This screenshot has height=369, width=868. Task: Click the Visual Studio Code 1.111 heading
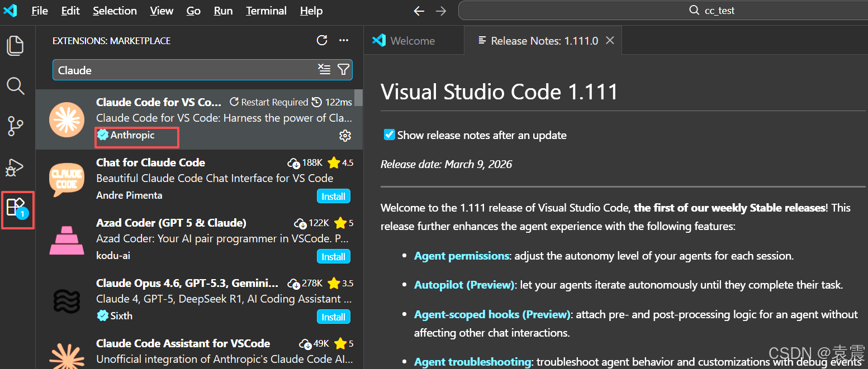[499, 92]
